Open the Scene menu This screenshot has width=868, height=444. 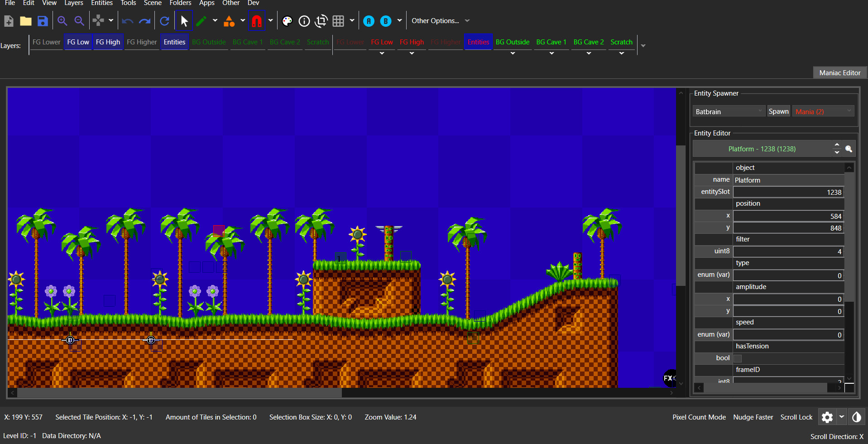[153, 3]
